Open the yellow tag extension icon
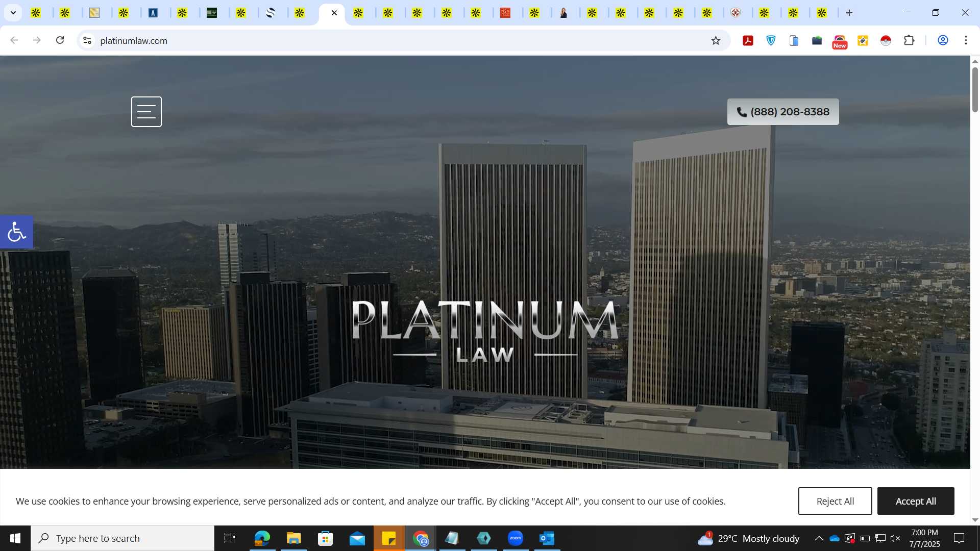The height and width of the screenshot is (551, 980). (x=863, y=40)
